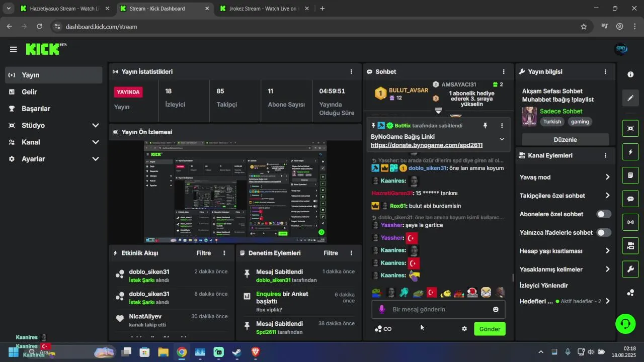Viewport: 644px width, 362px height.
Task: Open a new browser tab
Action: click(x=323, y=9)
